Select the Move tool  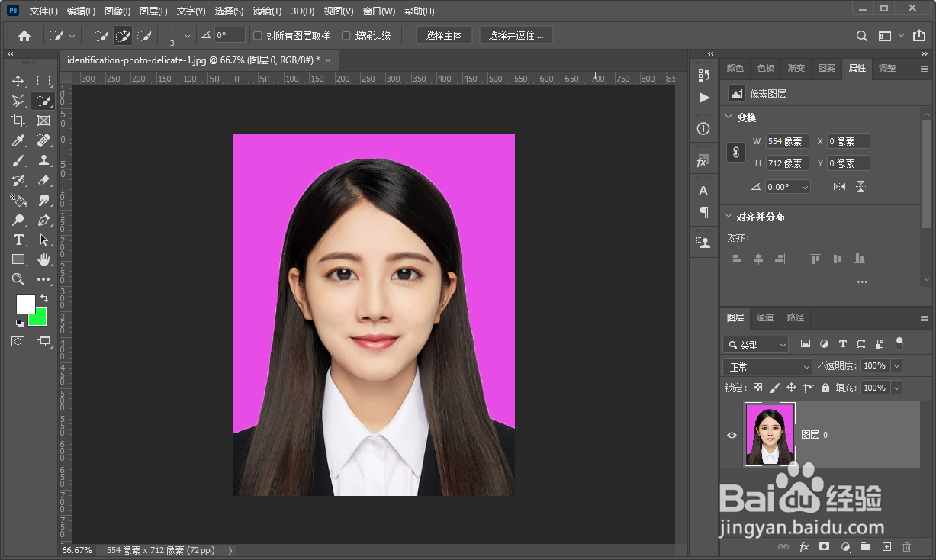tap(18, 81)
